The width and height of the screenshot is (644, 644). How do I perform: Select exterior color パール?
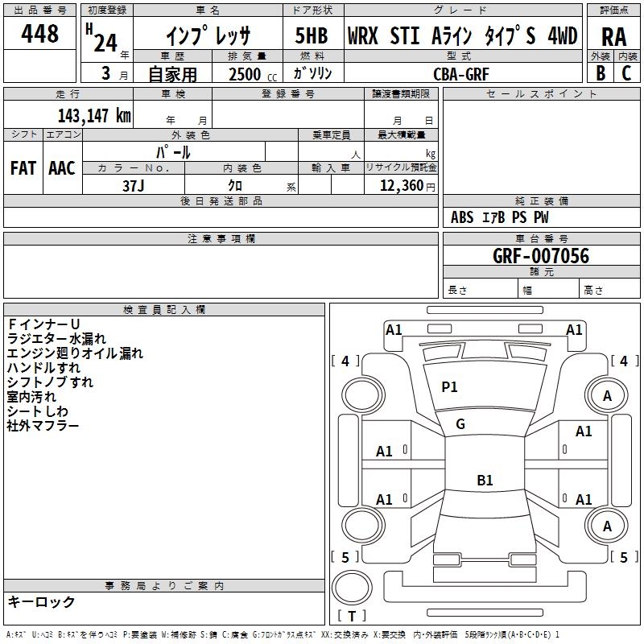[x=173, y=152]
